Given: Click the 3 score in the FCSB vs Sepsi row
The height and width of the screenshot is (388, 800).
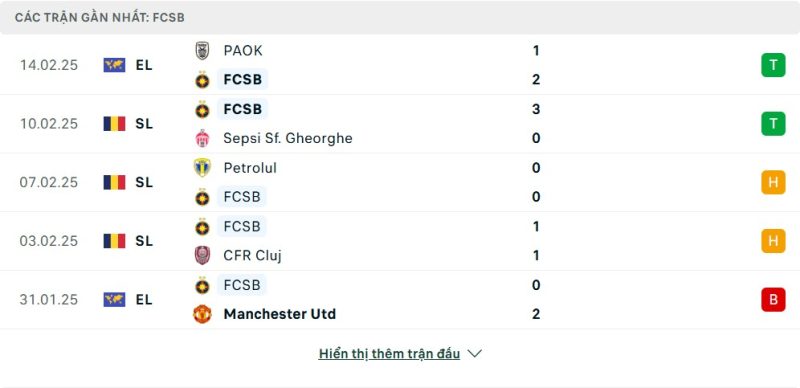Looking at the screenshot, I should click(536, 109).
